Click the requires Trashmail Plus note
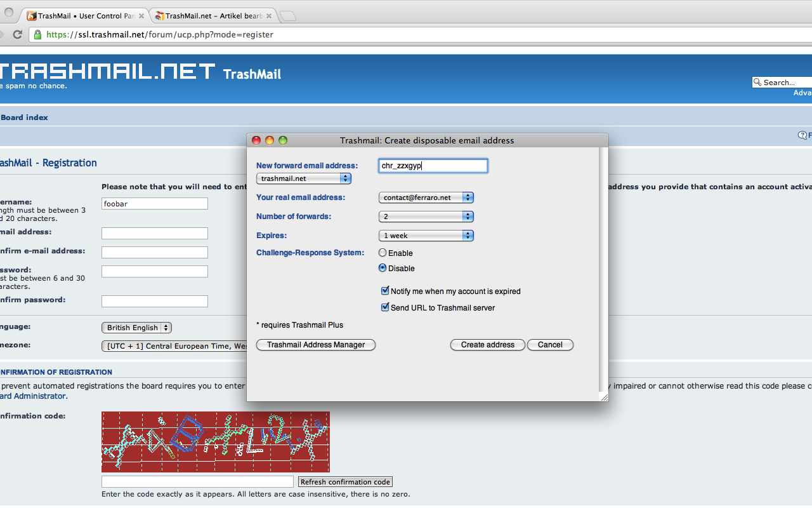 point(299,325)
